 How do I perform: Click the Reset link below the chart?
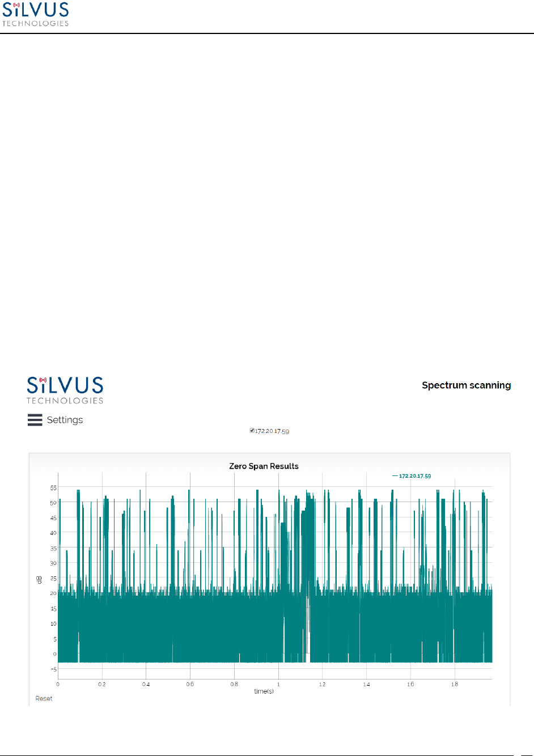44,698
